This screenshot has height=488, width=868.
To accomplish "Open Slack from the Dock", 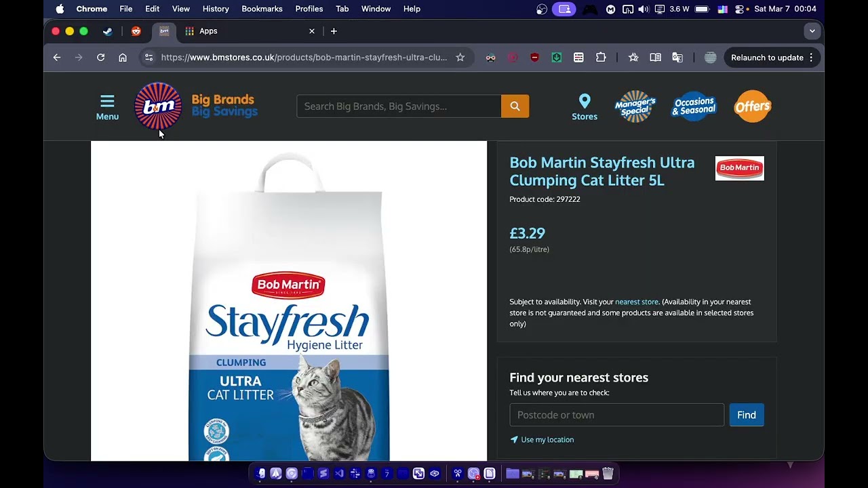I will (x=355, y=474).
